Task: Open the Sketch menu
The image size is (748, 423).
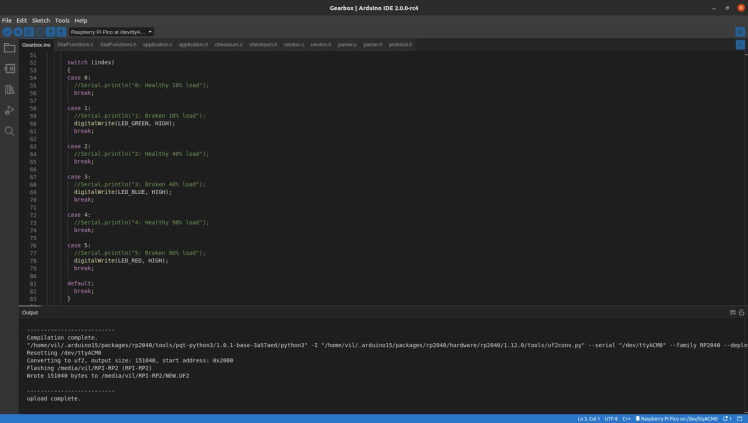Action: [x=41, y=20]
